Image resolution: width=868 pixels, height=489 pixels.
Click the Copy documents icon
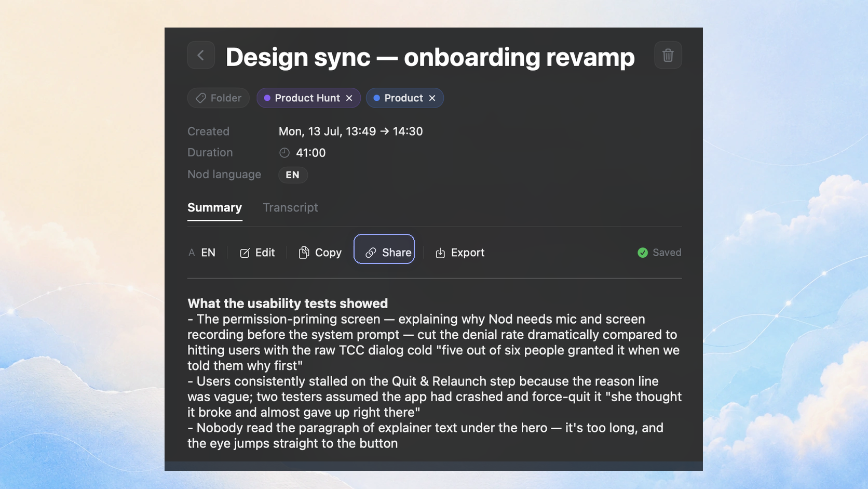pyautogui.click(x=304, y=253)
